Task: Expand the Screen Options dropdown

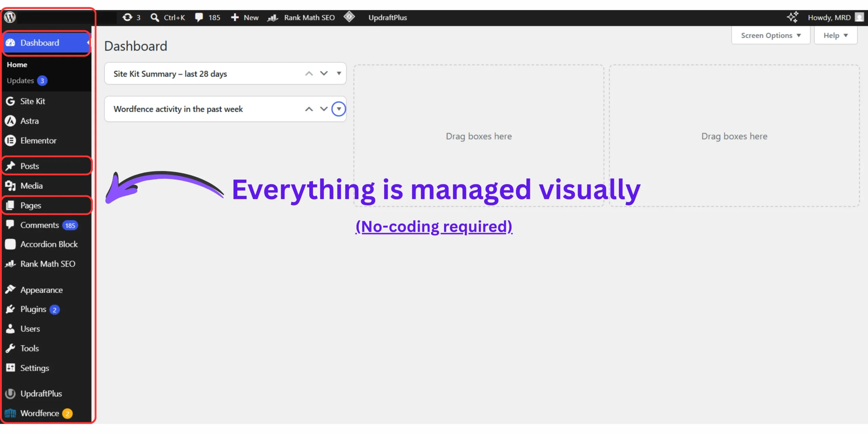Action: pos(771,35)
